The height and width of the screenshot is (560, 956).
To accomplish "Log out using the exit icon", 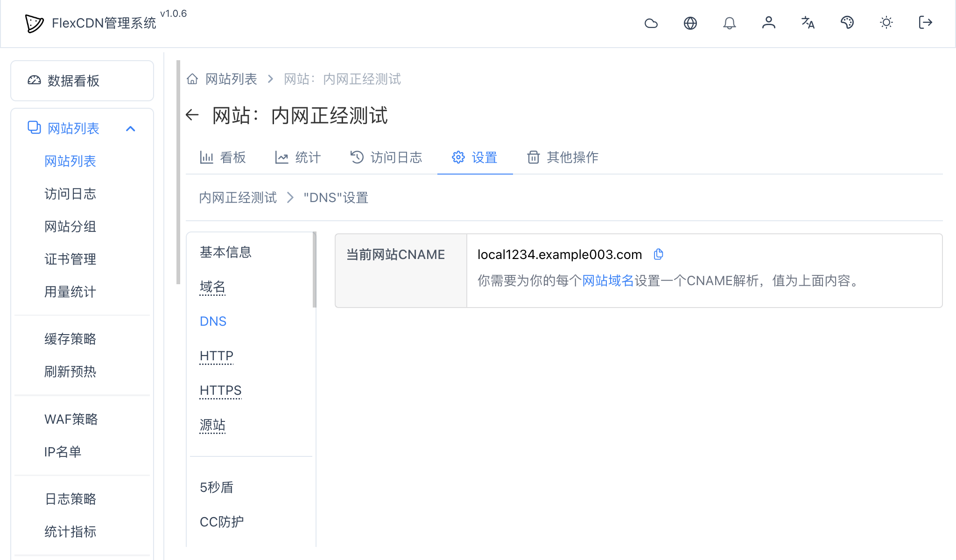I will click(x=925, y=22).
